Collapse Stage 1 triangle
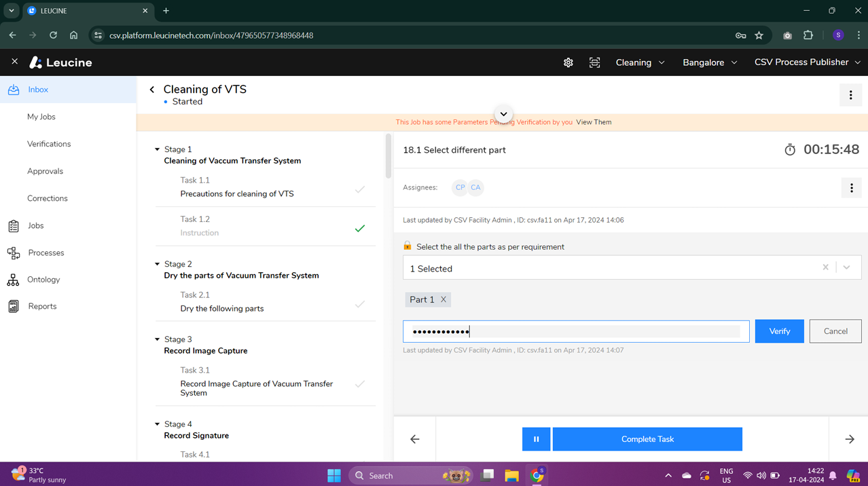Viewport: 868px width, 486px height. [x=157, y=149]
